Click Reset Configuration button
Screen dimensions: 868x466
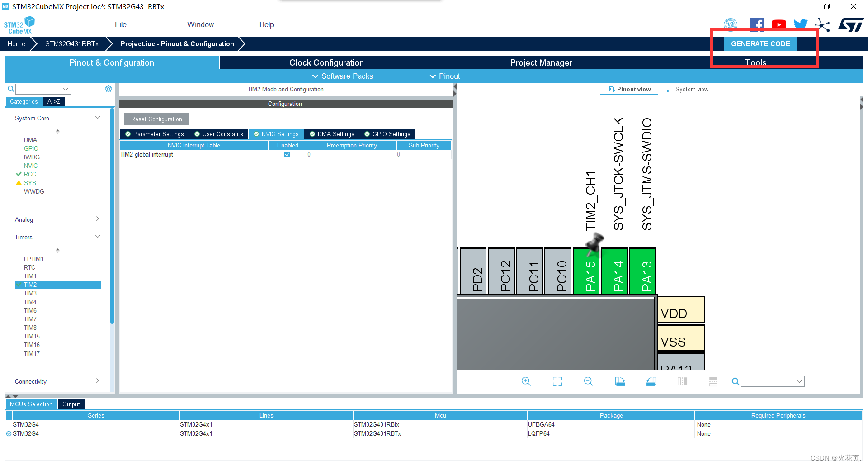(x=156, y=119)
